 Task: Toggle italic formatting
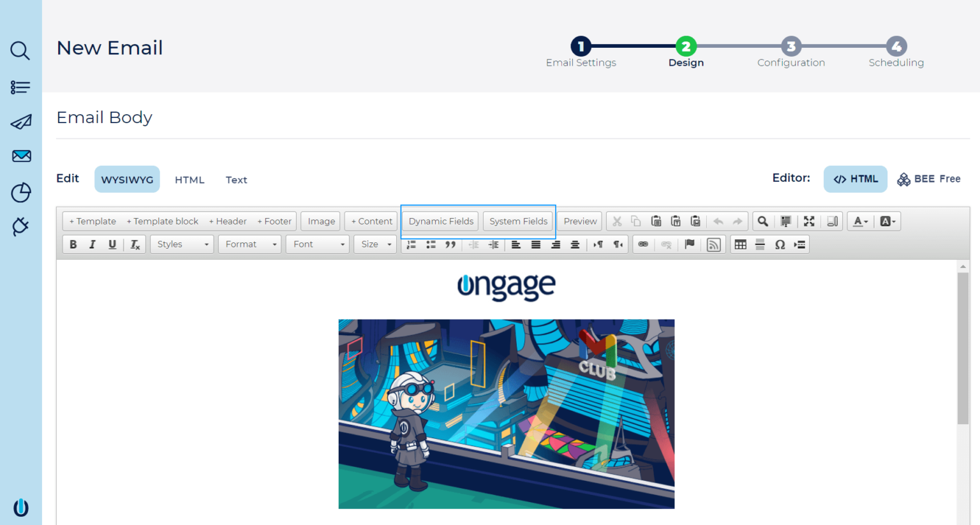pos(93,244)
